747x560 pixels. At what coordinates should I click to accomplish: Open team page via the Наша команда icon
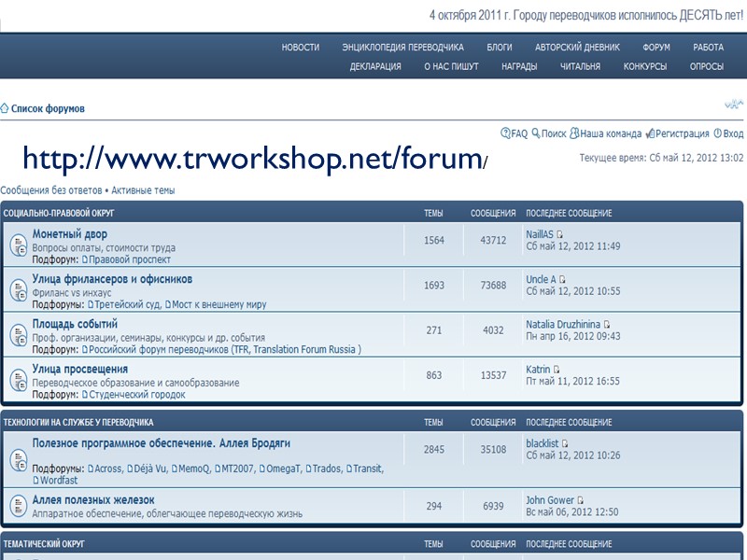tap(576, 133)
